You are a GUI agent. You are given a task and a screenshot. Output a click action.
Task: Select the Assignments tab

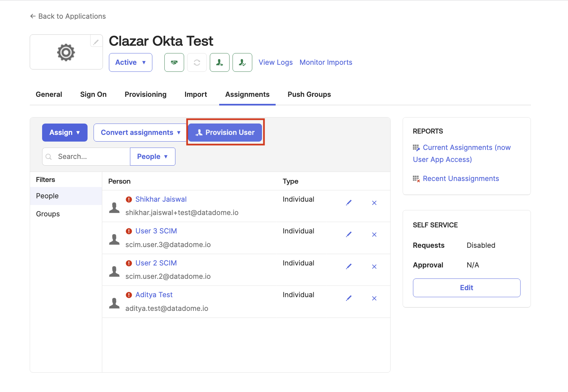tap(247, 94)
